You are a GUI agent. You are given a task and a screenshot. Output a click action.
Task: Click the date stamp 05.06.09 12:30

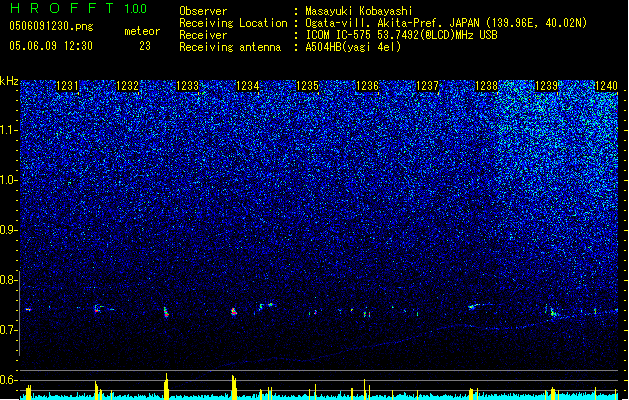[51, 46]
